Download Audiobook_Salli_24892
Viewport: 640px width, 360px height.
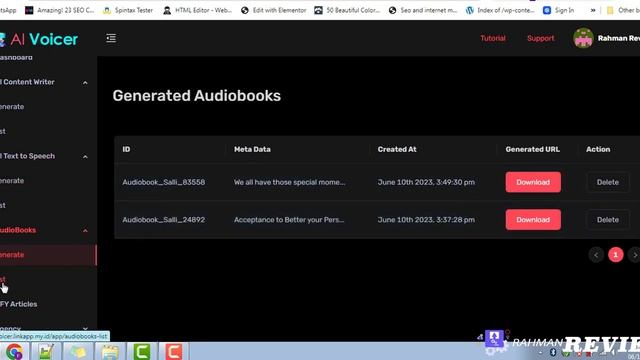click(x=533, y=220)
